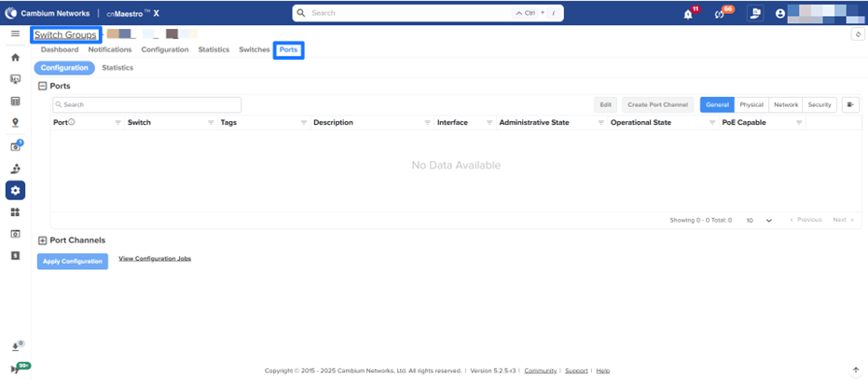
Task: Open the map location pin sidebar icon
Action: pos(15,122)
